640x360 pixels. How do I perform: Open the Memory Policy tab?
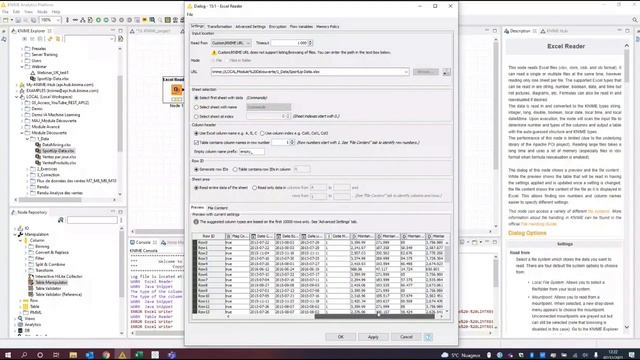[x=327, y=27]
